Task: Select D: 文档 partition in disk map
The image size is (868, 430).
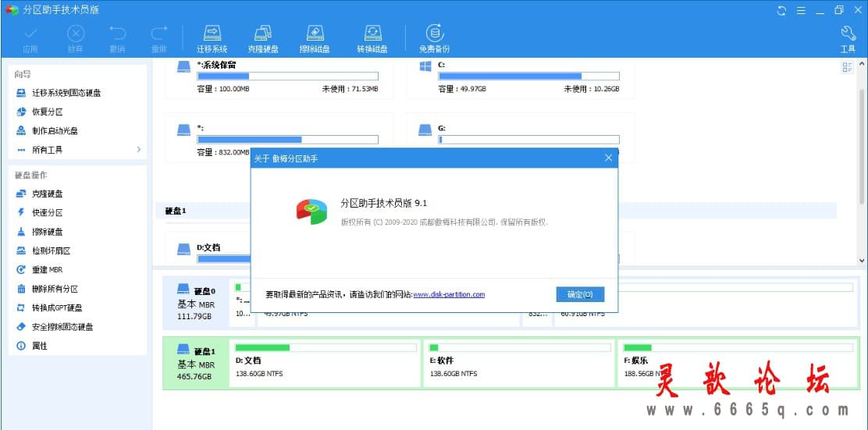Action: point(325,363)
